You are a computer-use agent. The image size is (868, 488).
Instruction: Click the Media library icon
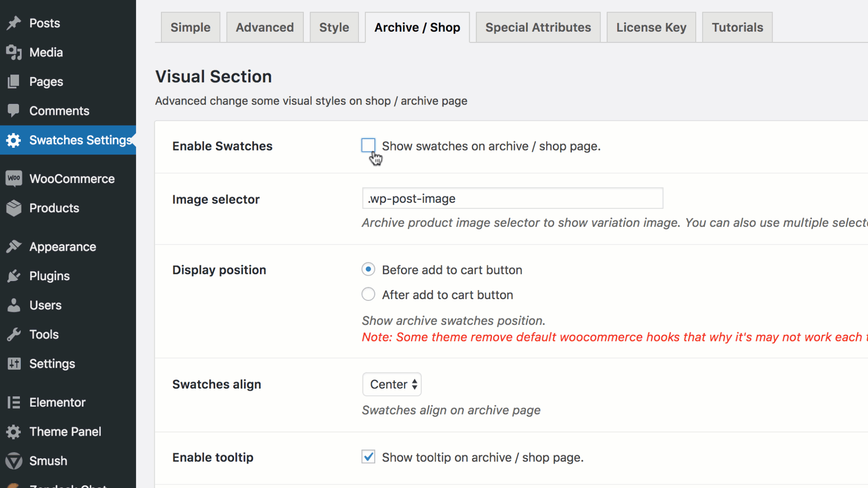click(x=14, y=52)
